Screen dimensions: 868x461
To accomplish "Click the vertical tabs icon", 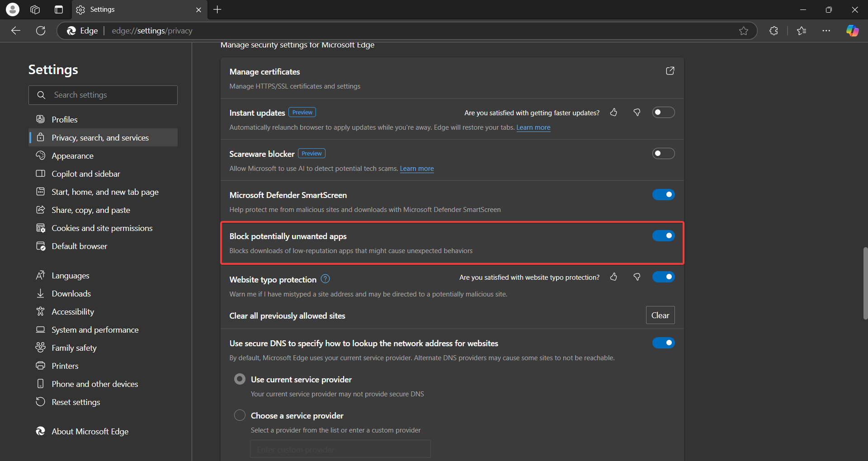I will [x=58, y=9].
